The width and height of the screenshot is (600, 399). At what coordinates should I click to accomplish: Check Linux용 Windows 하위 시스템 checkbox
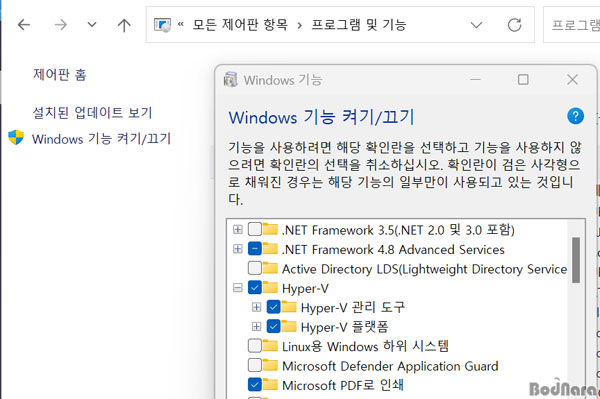tap(255, 345)
